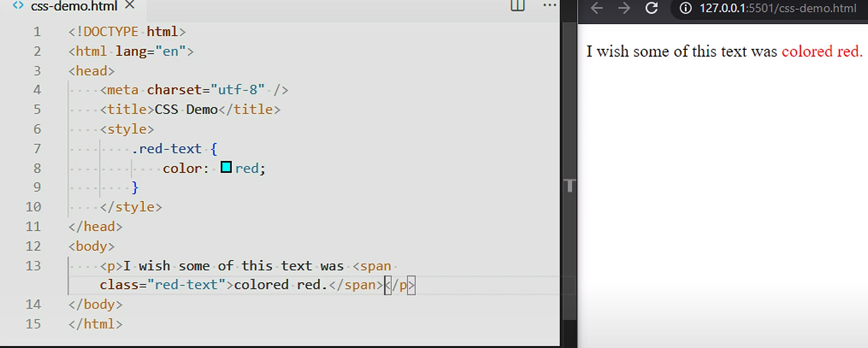Click the closing </style> tag

131,207
